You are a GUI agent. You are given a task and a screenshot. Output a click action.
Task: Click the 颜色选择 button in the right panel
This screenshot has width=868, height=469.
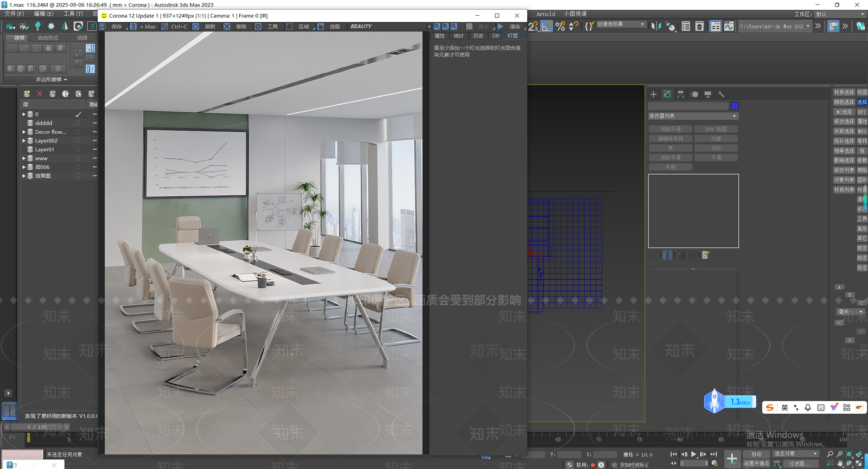[844, 102]
